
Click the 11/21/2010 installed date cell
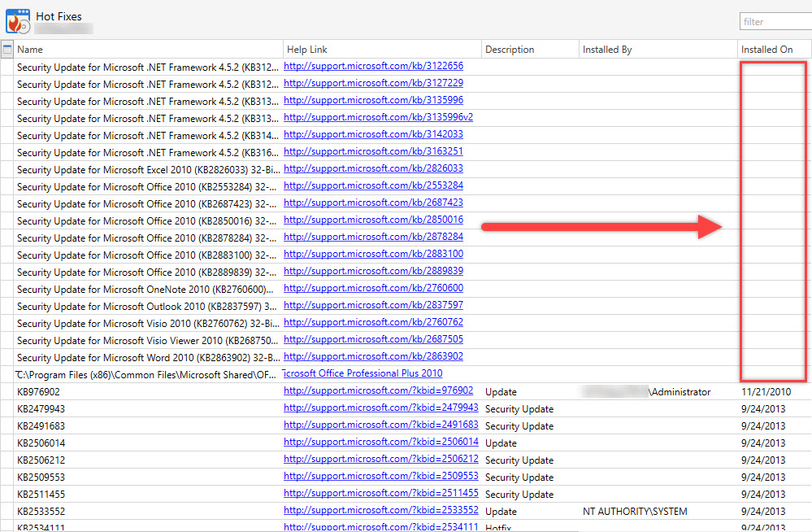click(x=766, y=392)
